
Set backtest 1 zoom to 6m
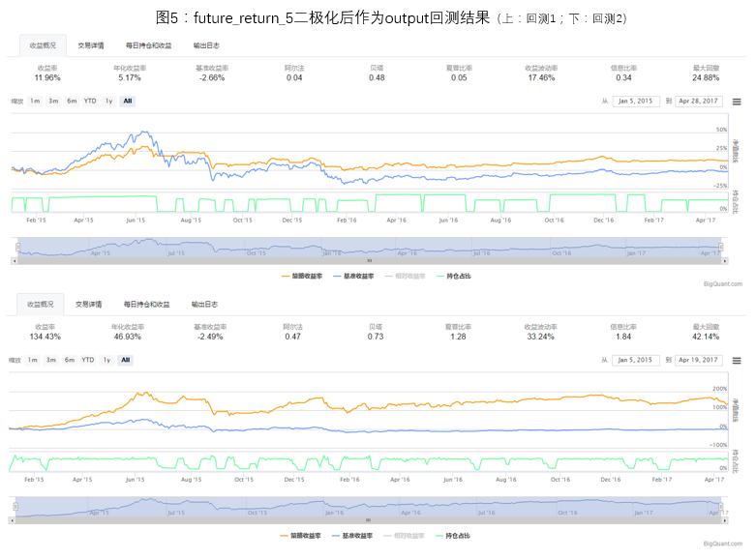click(72, 102)
